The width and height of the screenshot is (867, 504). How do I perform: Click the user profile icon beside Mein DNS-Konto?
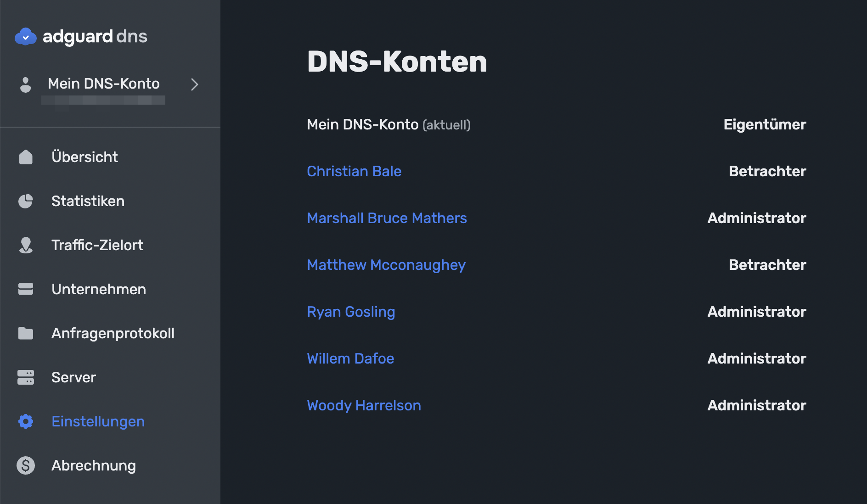click(x=25, y=84)
